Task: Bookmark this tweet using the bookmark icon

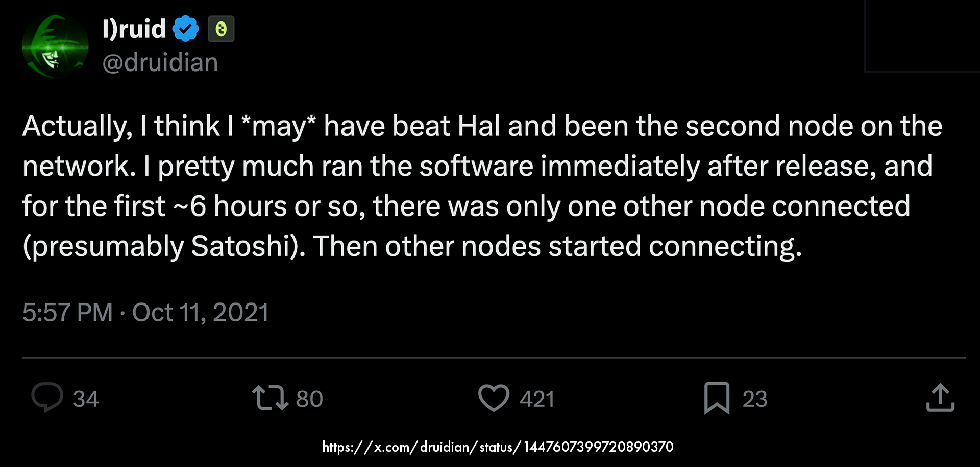Action: pos(717,398)
